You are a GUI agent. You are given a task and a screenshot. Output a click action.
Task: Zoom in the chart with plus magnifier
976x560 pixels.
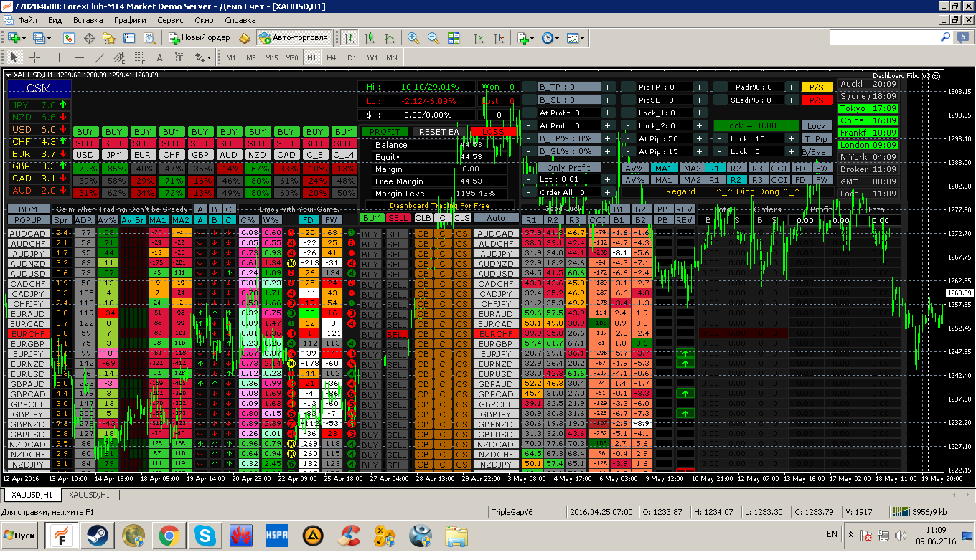click(x=413, y=37)
